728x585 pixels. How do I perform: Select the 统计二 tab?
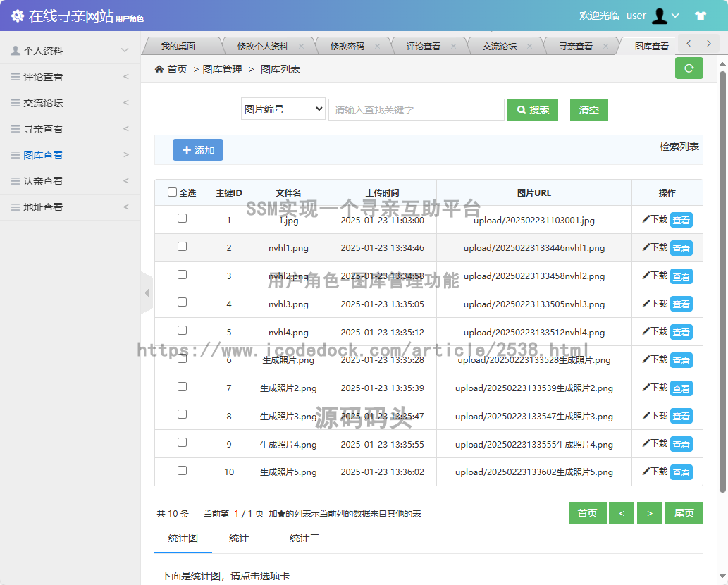click(x=304, y=538)
